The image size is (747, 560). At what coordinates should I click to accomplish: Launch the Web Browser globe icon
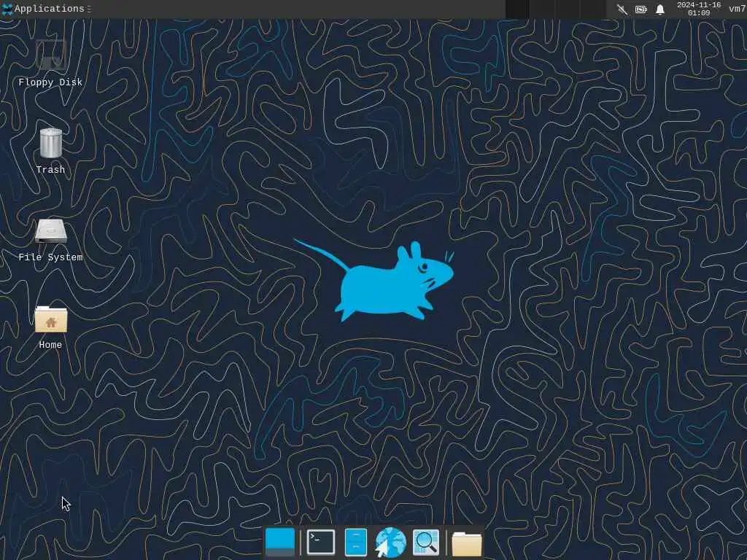click(391, 542)
